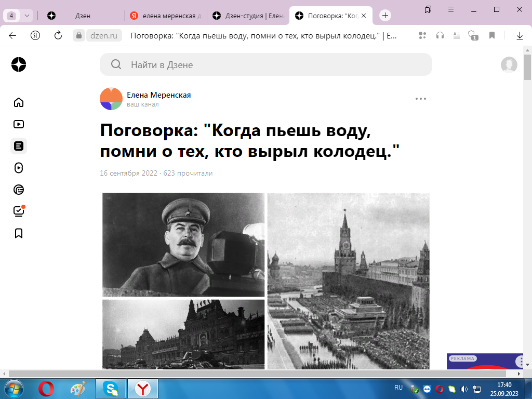This screenshot has height=399, width=532.
Task: Expand the tab group dropdown arrow
Action: (x=27, y=16)
